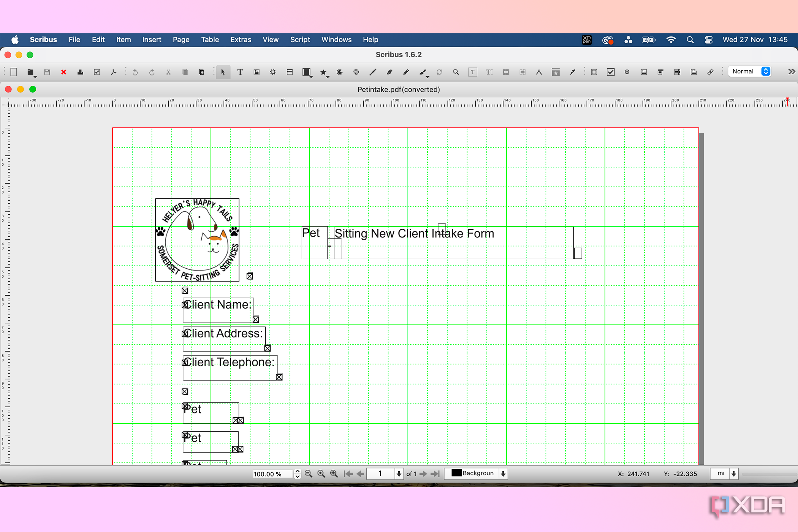Image resolution: width=798 pixels, height=532 pixels.
Task: Select the Bezier Curve pen tool
Action: click(x=389, y=72)
